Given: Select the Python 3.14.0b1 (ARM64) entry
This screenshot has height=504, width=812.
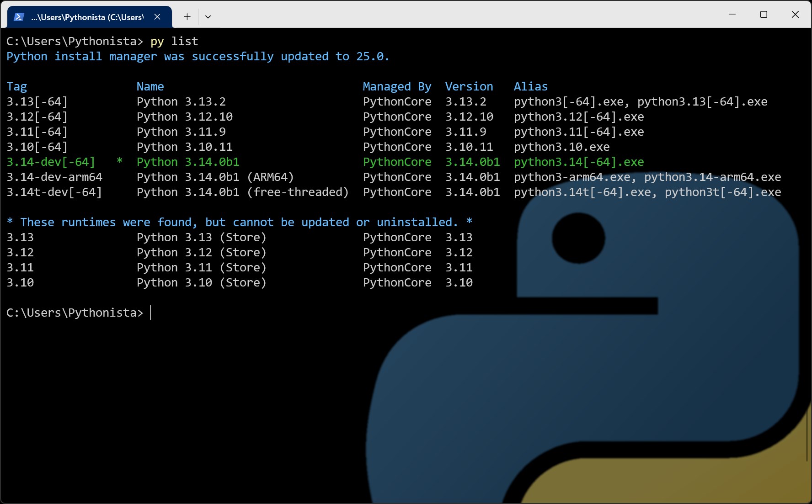Looking at the screenshot, I should click(215, 177).
